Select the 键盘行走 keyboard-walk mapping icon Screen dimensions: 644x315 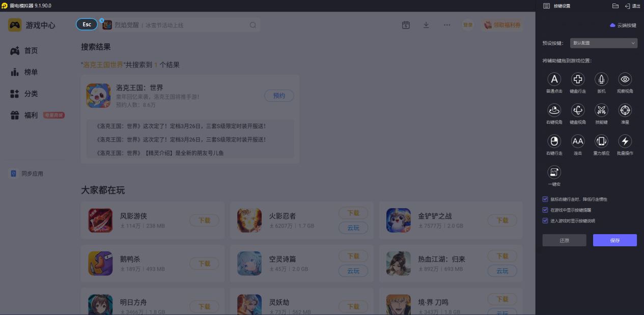coord(577,80)
